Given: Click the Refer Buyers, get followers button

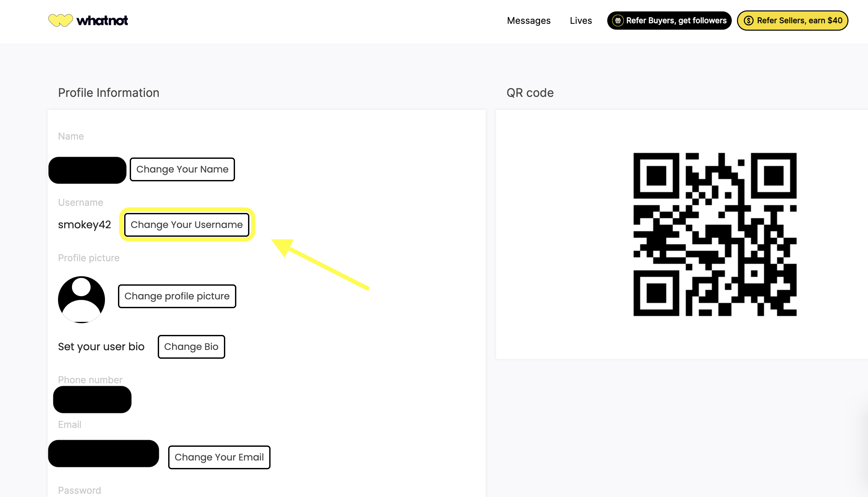Looking at the screenshot, I should point(669,21).
